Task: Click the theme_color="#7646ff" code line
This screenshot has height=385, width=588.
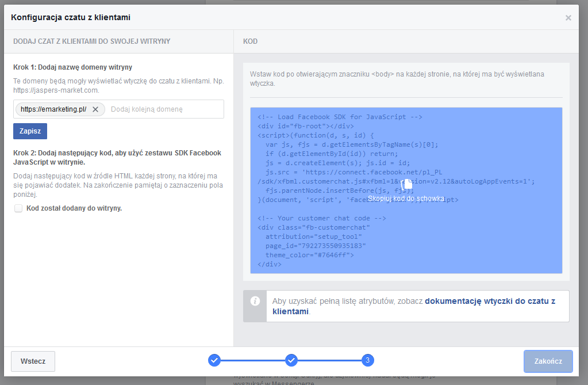Action: tap(310, 255)
